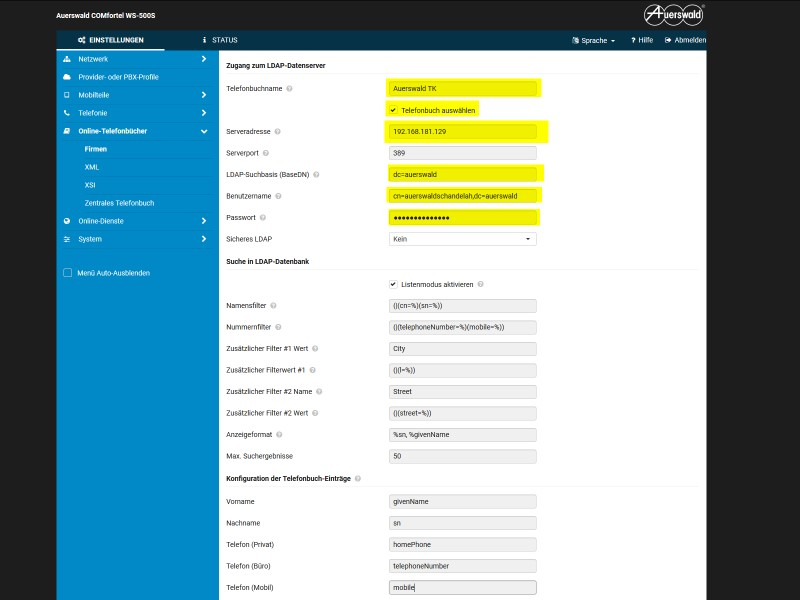Click the help icon next to Serveradresse
The height and width of the screenshot is (600, 800).
click(278, 131)
